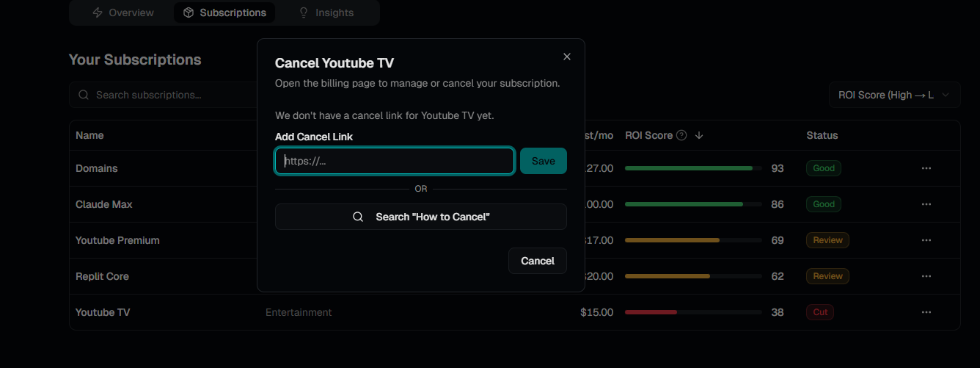Click the search magnifier icon in subscriptions search

click(84, 95)
